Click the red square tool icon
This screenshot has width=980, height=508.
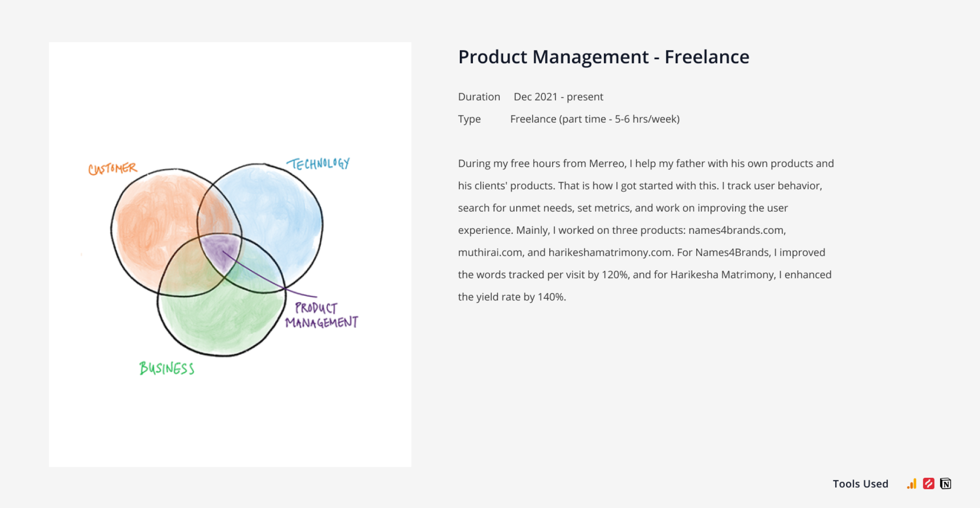pyautogui.click(x=929, y=484)
